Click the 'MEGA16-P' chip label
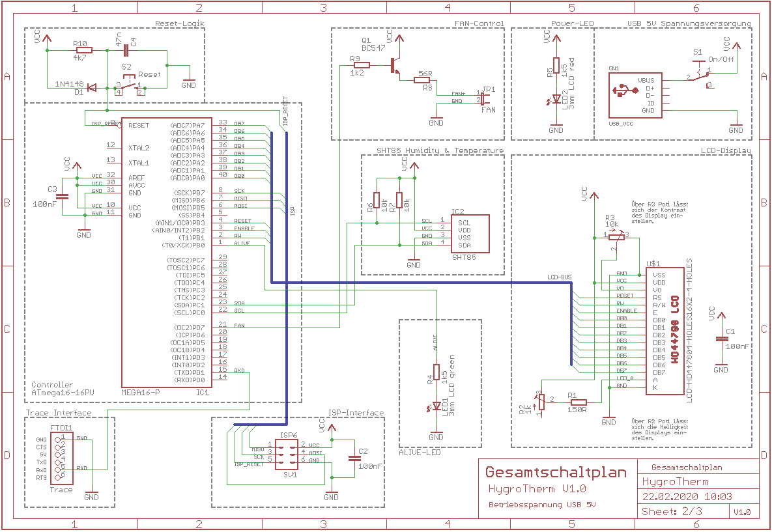 point(140,393)
